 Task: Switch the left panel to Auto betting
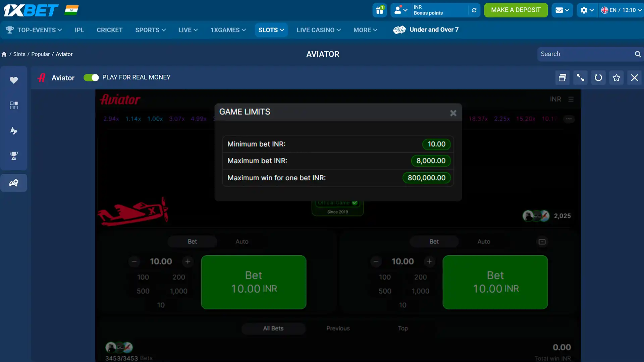click(242, 241)
